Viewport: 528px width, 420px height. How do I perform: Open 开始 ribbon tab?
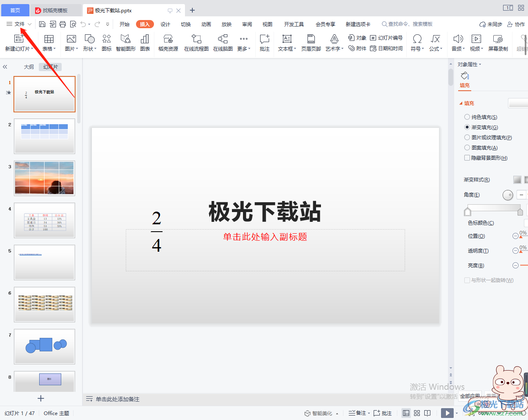125,24
